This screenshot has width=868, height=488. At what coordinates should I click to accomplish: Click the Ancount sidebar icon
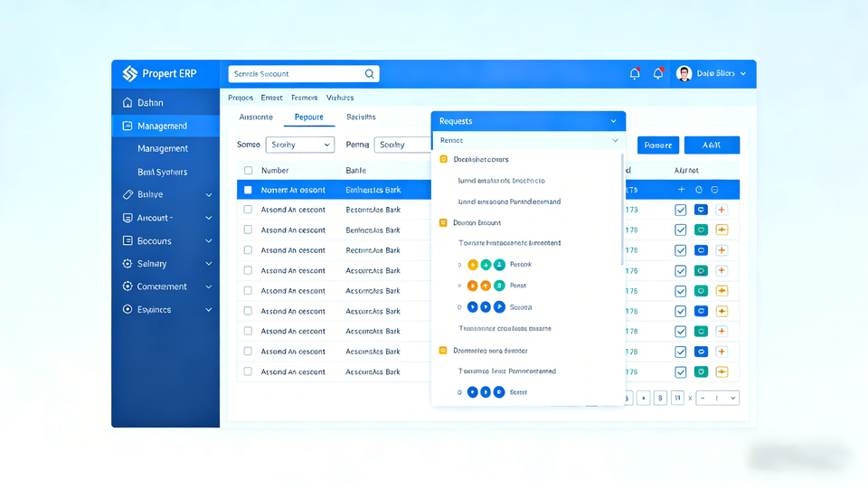click(x=127, y=218)
